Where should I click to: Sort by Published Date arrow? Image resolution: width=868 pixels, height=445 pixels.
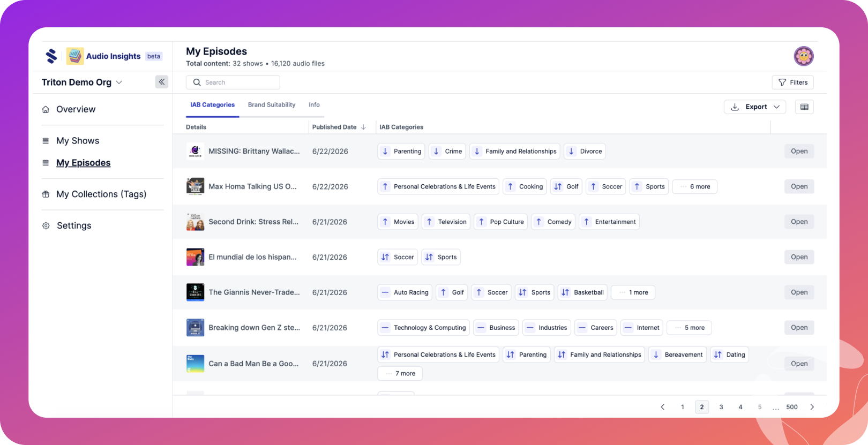pyautogui.click(x=363, y=127)
